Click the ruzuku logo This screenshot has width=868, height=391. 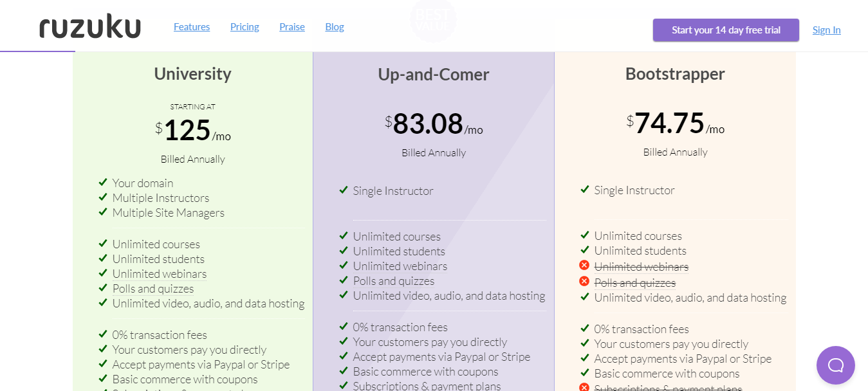click(x=90, y=27)
